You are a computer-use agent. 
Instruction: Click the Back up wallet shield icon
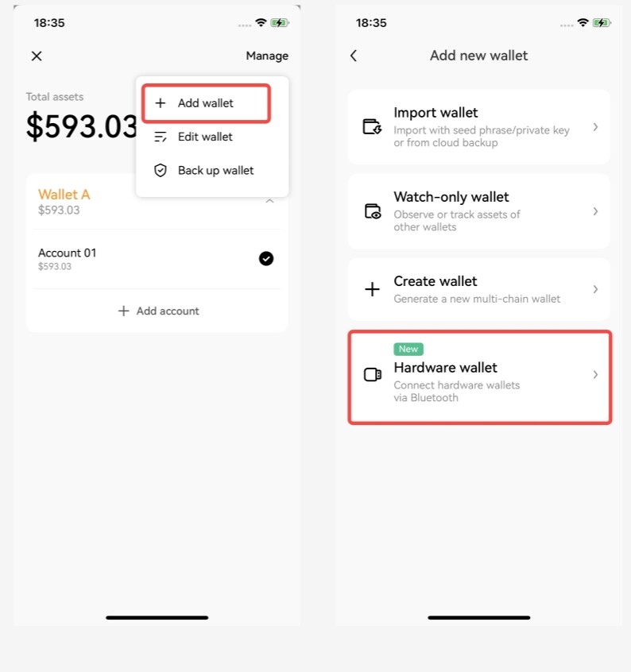(x=161, y=171)
